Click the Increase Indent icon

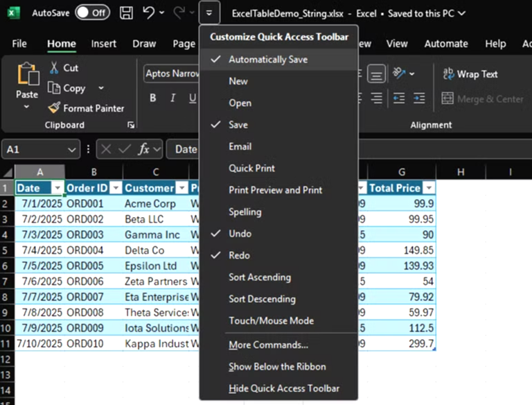click(419, 98)
